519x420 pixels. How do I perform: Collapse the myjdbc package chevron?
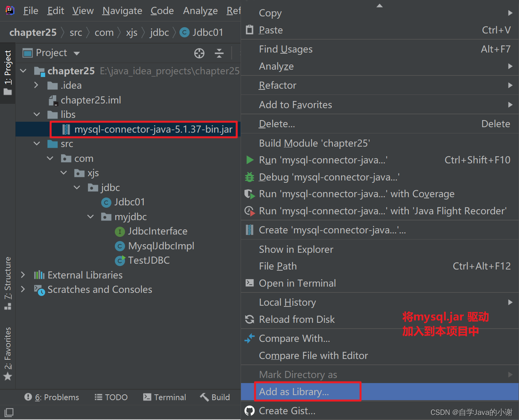click(x=91, y=217)
